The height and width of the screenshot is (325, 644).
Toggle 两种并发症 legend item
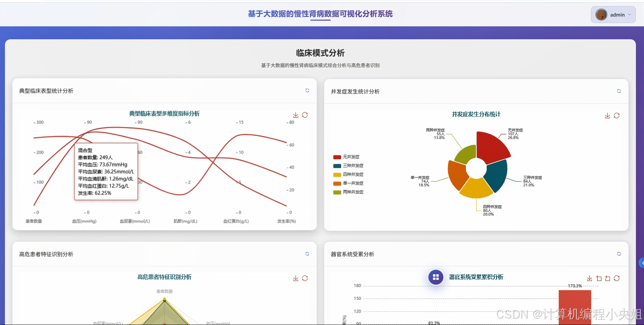(x=348, y=192)
